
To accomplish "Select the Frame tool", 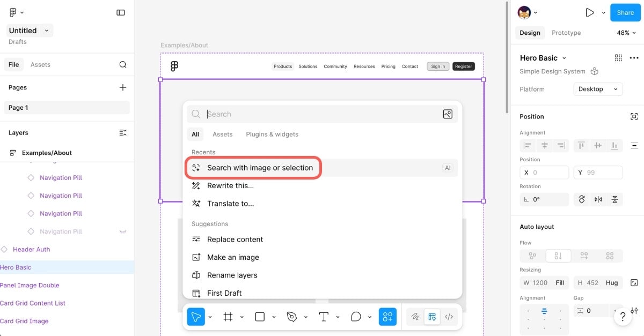I will click(228, 317).
